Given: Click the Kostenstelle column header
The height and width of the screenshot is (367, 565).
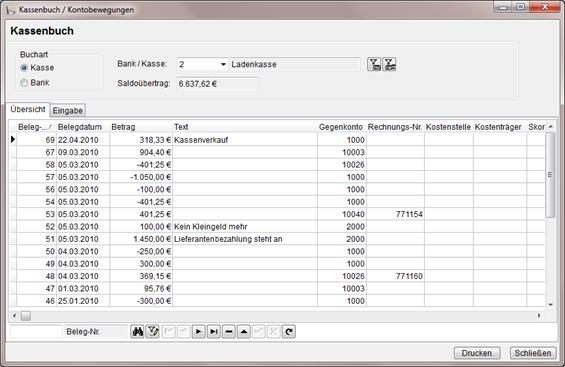Looking at the screenshot, I should click(448, 127).
